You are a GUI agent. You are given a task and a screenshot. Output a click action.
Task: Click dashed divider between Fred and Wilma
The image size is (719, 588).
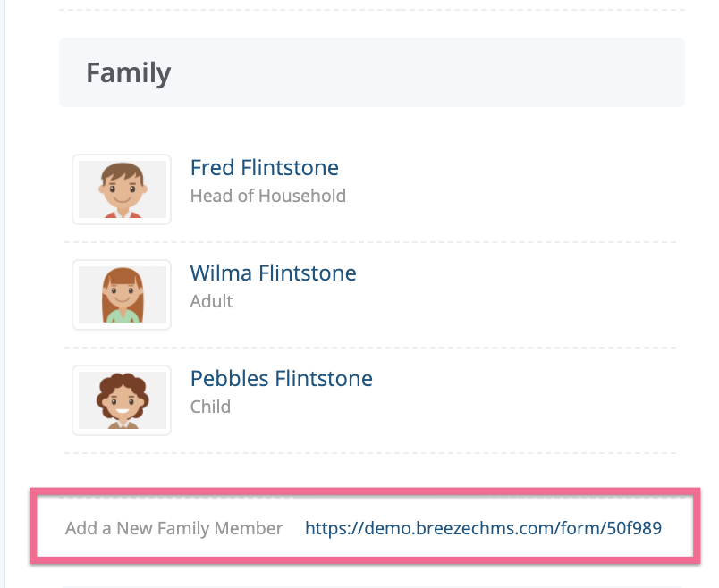click(370, 242)
